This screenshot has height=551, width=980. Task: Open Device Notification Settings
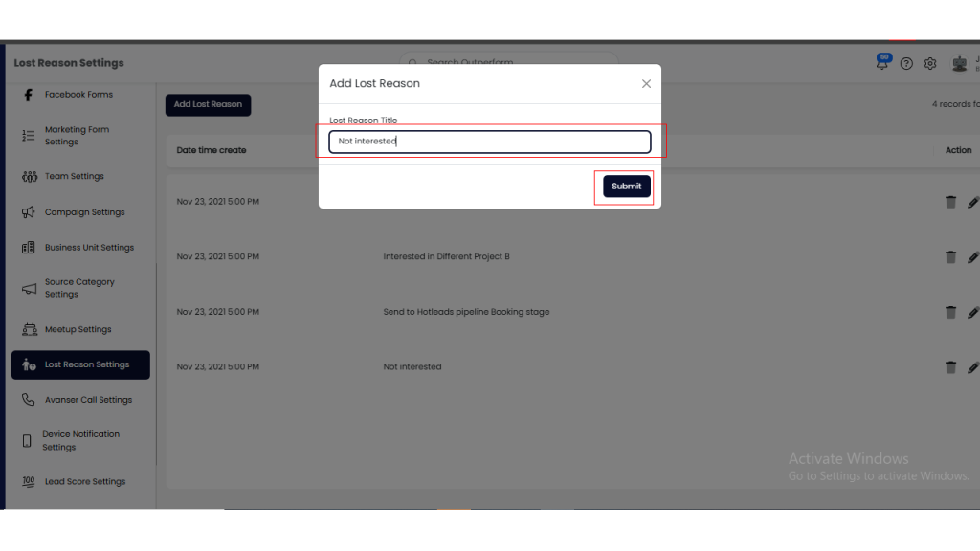tap(80, 441)
